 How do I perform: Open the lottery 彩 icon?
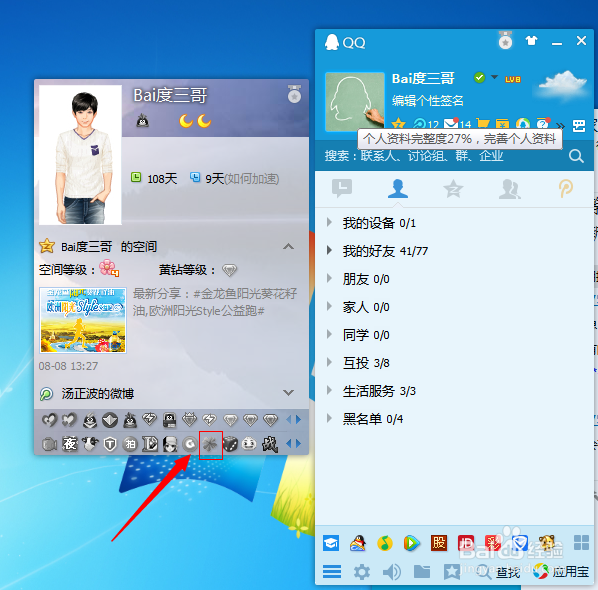(493, 543)
